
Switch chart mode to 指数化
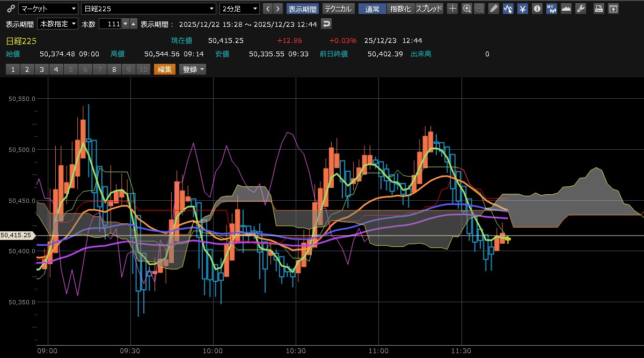coord(401,9)
